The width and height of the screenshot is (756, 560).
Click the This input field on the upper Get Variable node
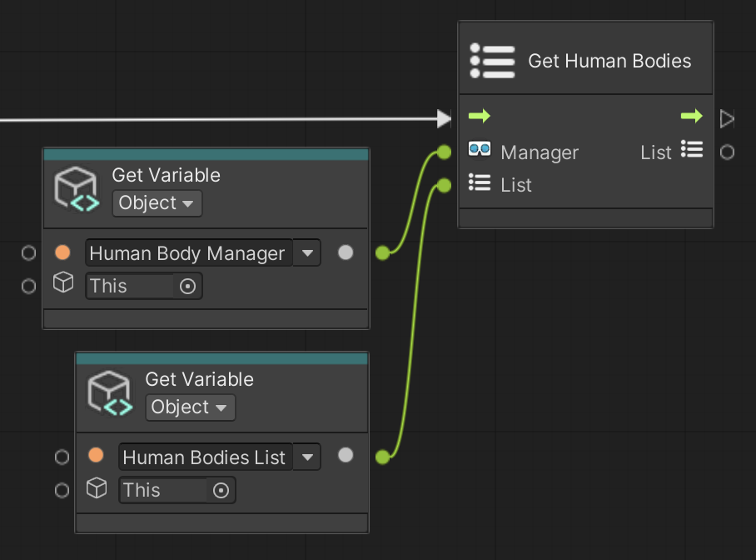pyautogui.click(x=133, y=286)
